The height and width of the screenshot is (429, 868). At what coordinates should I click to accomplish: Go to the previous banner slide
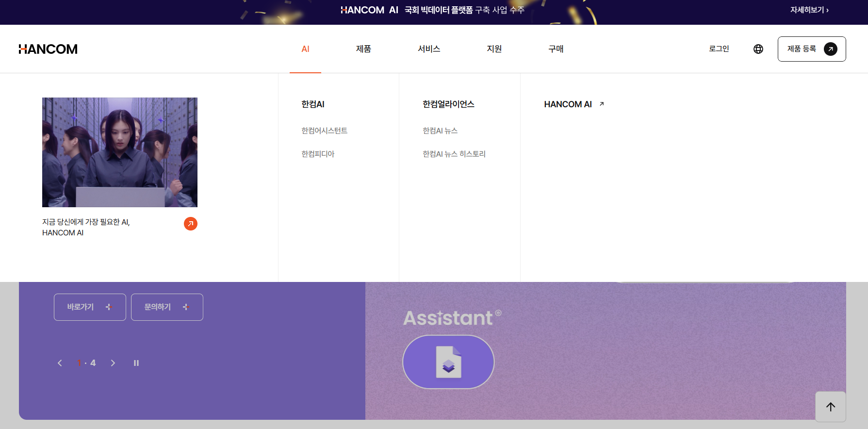coord(60,363)
